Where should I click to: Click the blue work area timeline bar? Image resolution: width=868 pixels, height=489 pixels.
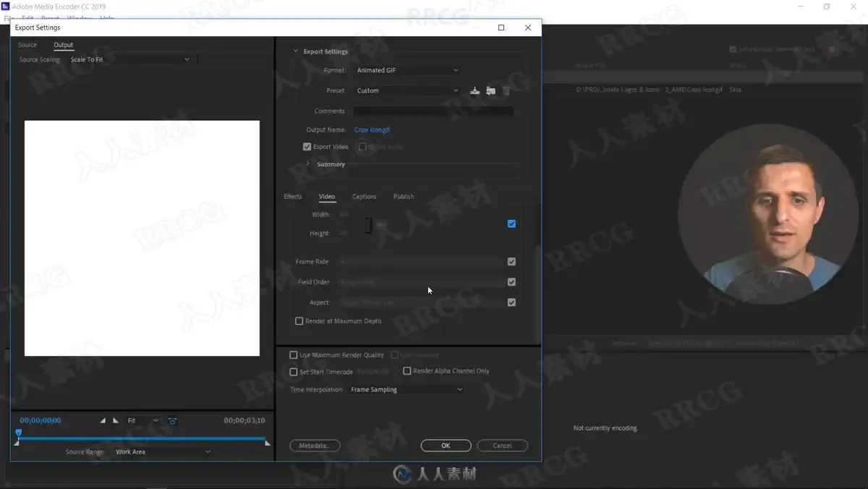point(142,438)
